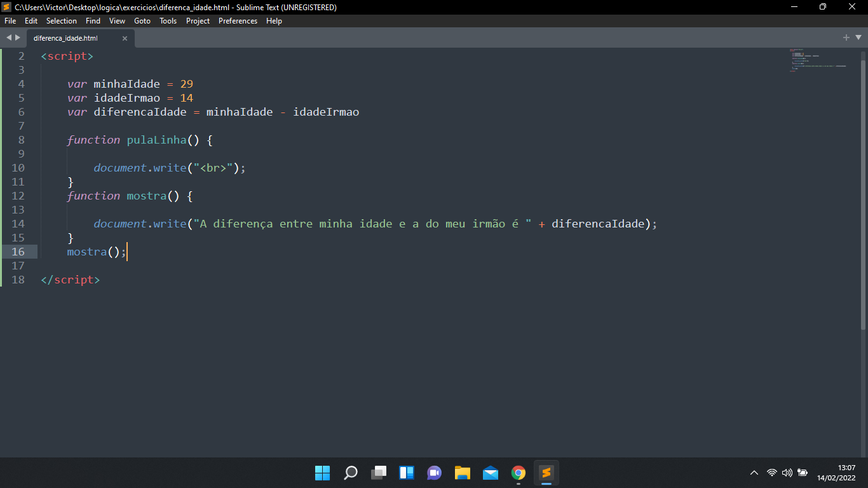Image resolution: width=868 pixels, height=488 pixels.
Task: Click idadeIrmao at end of line 6
Action: coord(326,112)
